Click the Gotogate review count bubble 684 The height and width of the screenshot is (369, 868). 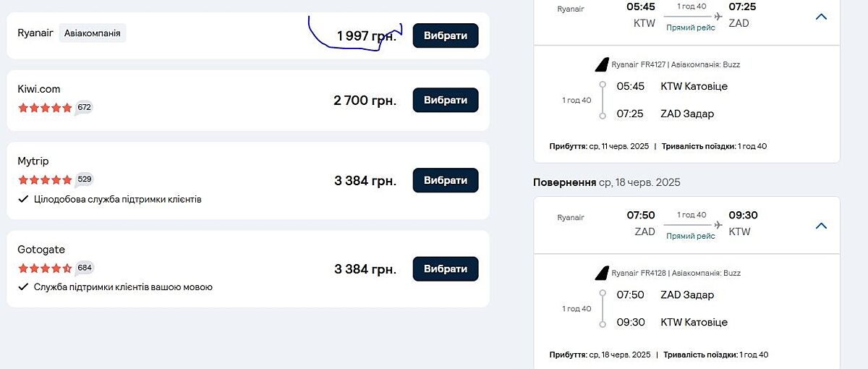(x=85, y=268)
